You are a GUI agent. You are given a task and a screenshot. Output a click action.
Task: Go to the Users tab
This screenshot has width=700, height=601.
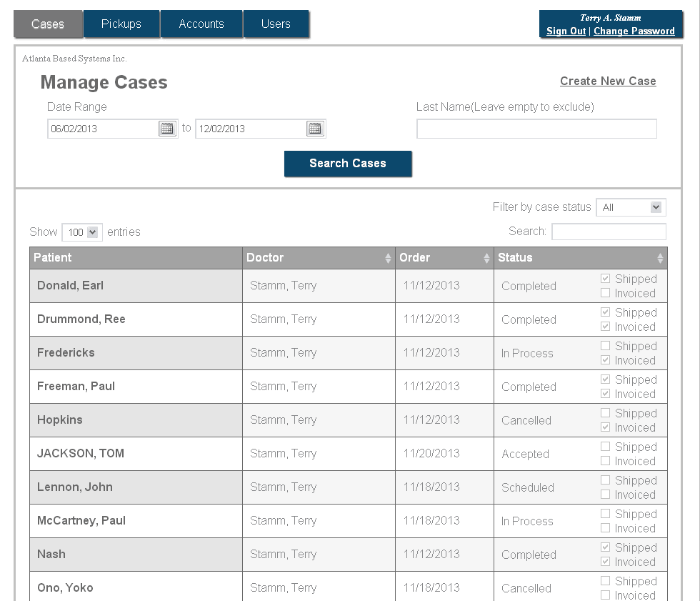point(276,24)
